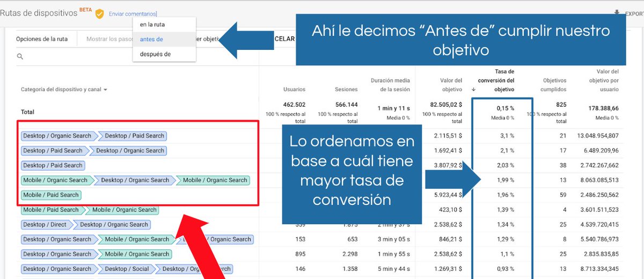Click conversion rate cell 0,93 %
Image resolution: width=644 pixels, height=279 pixels.
click(x=505, y=269)
